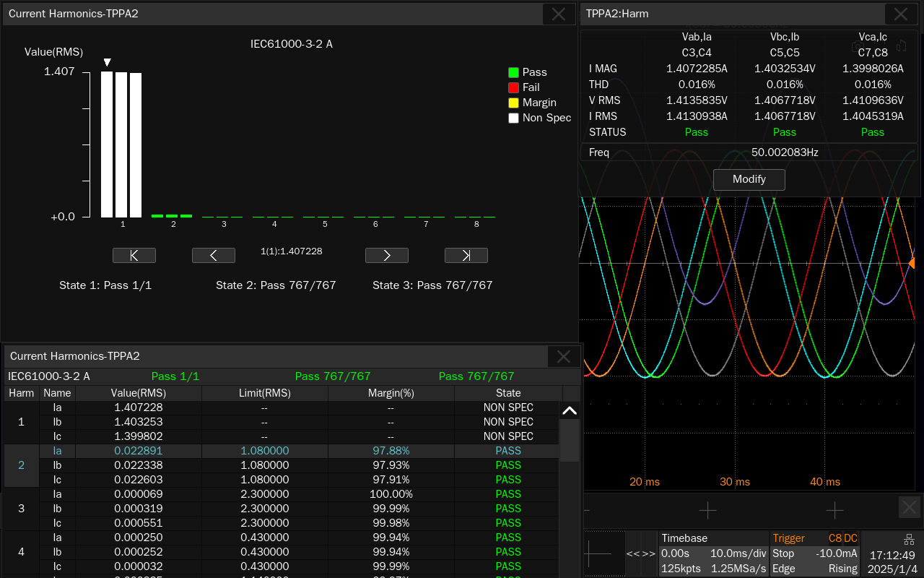Image resolution: width=924 pixels, height=578 pixels.
Task: Select the C8 trigger source label
Action: 834,538
